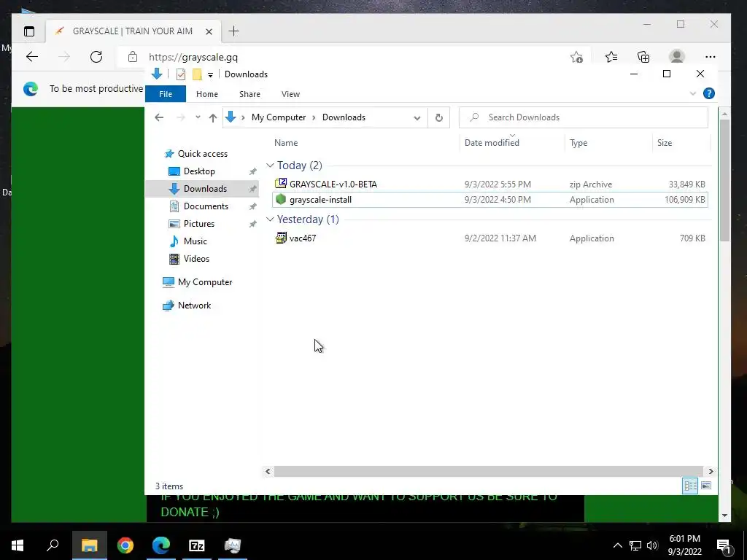Expand the ribbon with the chevron
This screenshot has width=747, height=560.
pyautogui.click(x=693, y=94)
